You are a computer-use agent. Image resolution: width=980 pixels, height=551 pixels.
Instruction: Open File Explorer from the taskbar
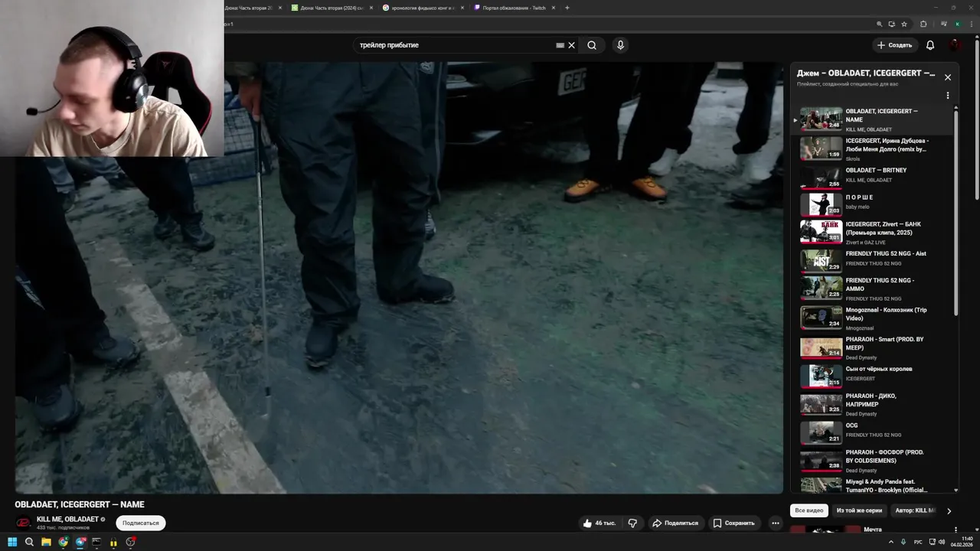[46, 542]
